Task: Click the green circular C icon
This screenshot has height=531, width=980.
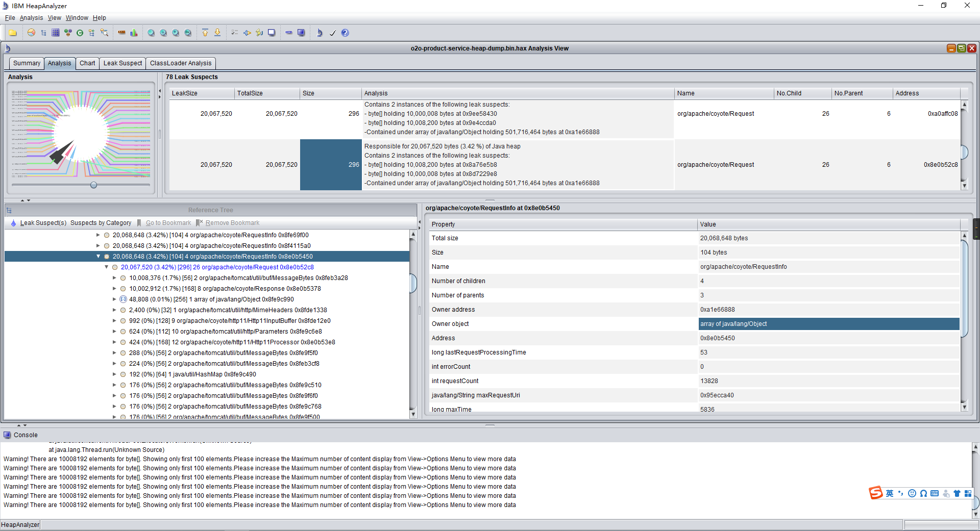Action: [80, 33]
